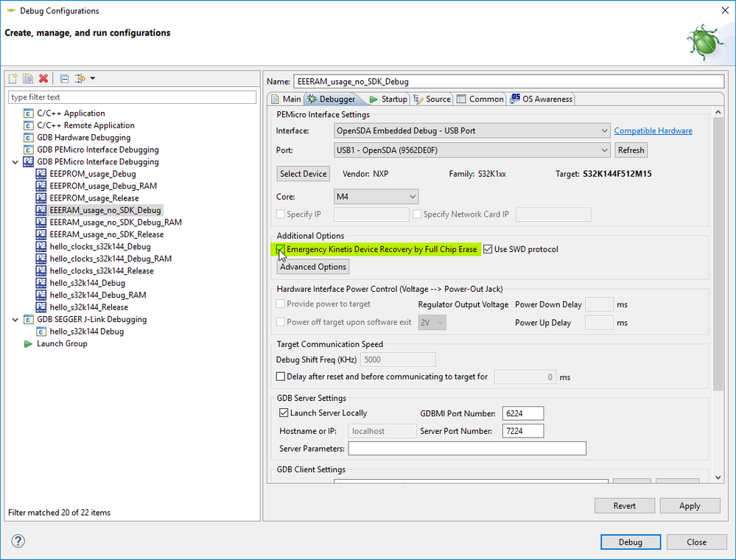The height and width of the screenshot is (560, 736).
Task: Click the EEERAM_usage_no_SDK_Debug_RAM configuration icon
Action: [41, 222]
